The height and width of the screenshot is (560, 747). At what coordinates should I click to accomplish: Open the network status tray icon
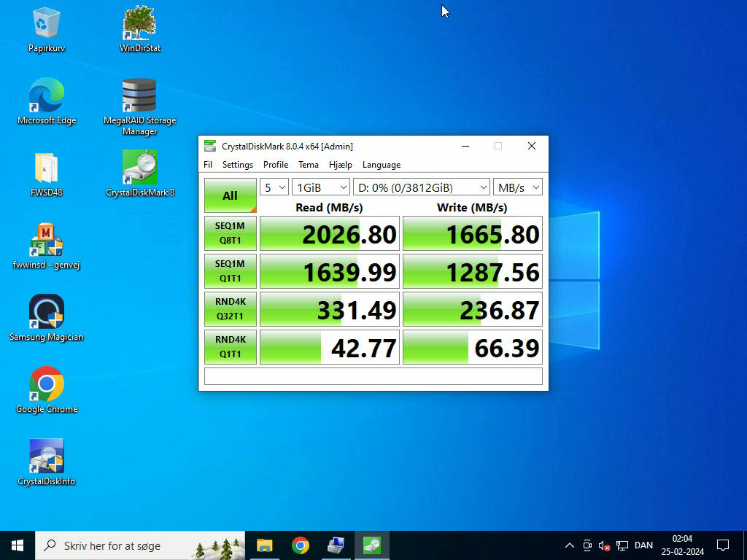click(622, 545)
